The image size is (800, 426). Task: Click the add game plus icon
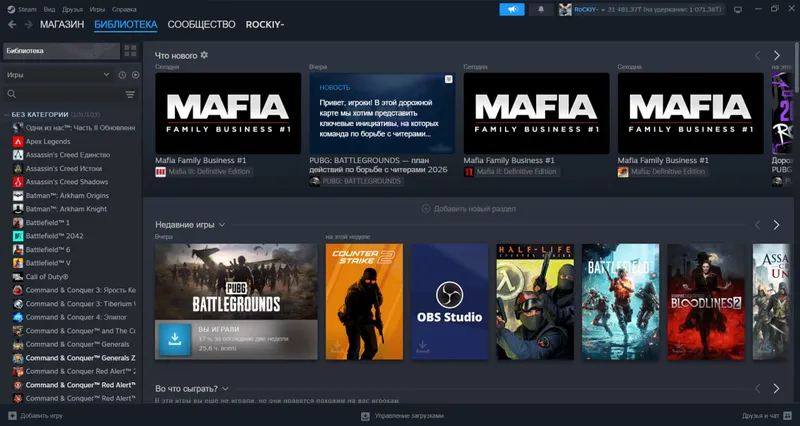[12, 416]
